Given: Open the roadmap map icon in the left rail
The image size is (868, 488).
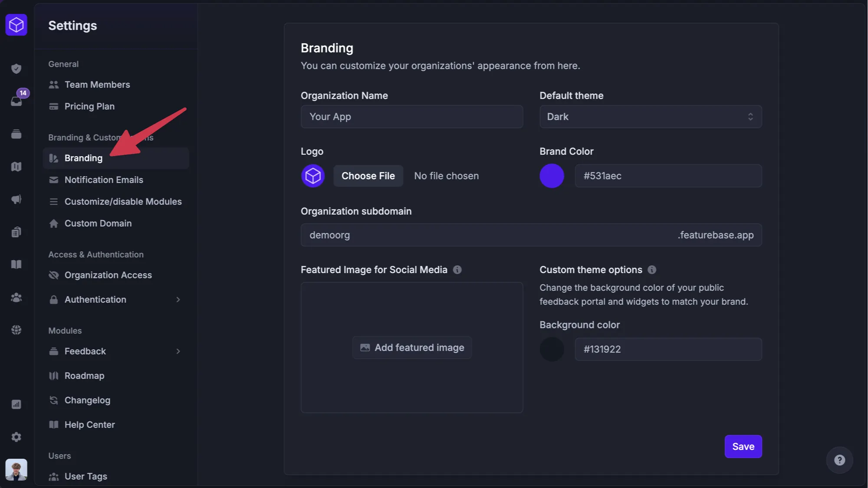Looking at the screenshot, I should pyautogui.click(x=16, y=167).
